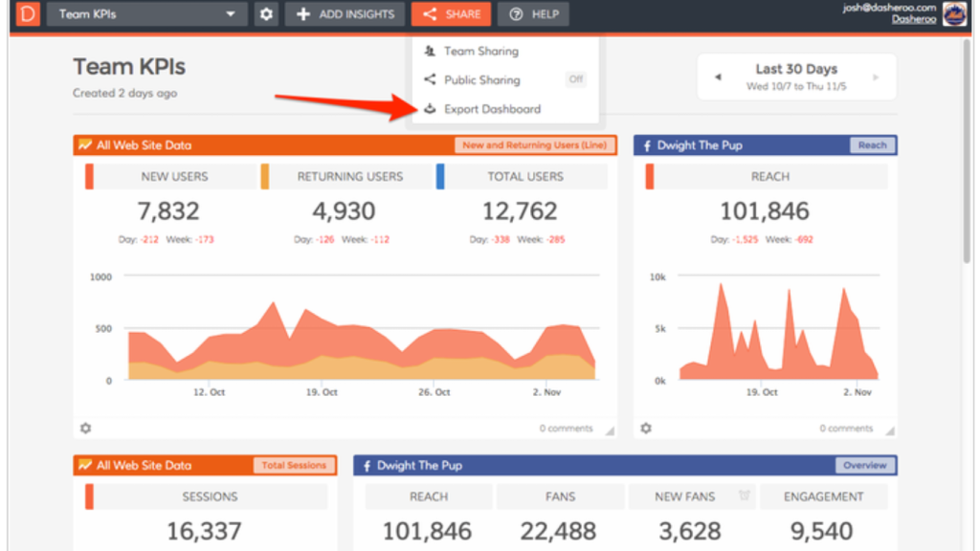Screen dimensions: 980x551
Task: Toggle the Total Sessions view badge
Action: [x=294, y=465]
